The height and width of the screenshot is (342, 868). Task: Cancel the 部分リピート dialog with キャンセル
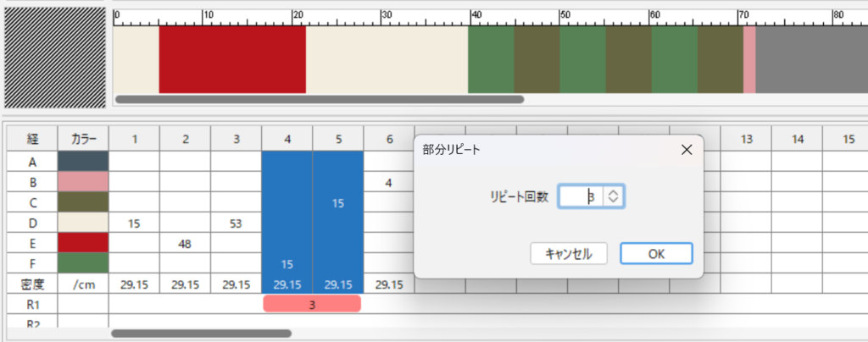pyautogui.click(x=569, y=254)
